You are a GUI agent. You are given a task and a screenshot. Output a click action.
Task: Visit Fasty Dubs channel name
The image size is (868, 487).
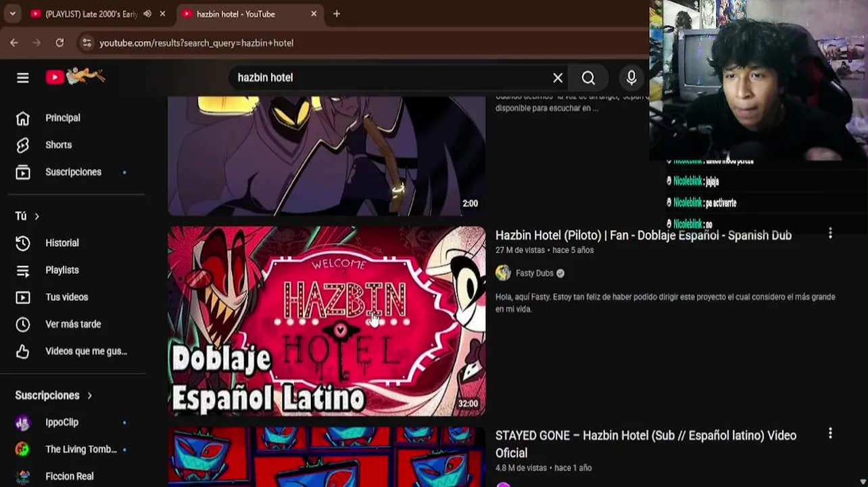tap(534, 273)
